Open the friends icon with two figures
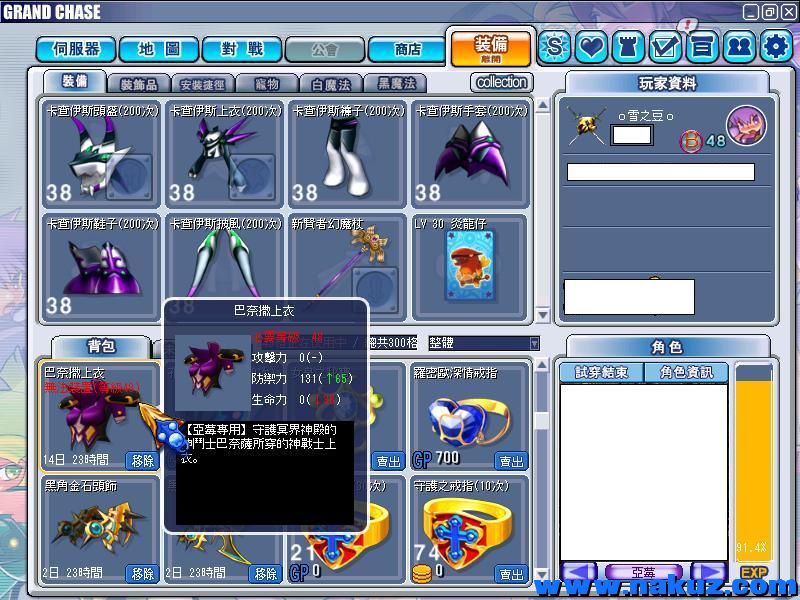 [739, 47]
